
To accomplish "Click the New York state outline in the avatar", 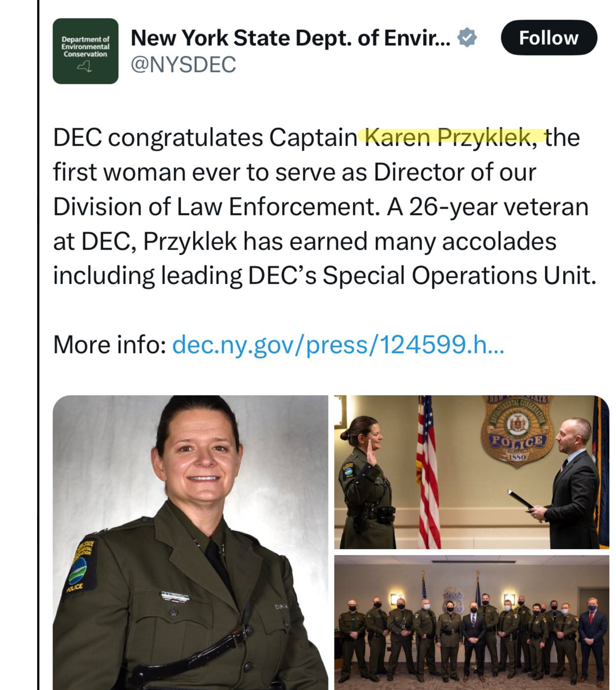I will pyautogui.click(x=85, y=67).
